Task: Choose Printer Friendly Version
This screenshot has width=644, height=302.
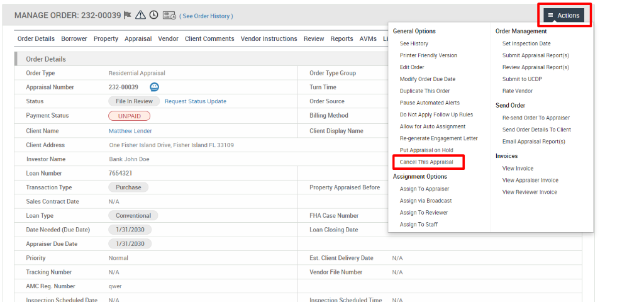Action: tap(428, 55)
